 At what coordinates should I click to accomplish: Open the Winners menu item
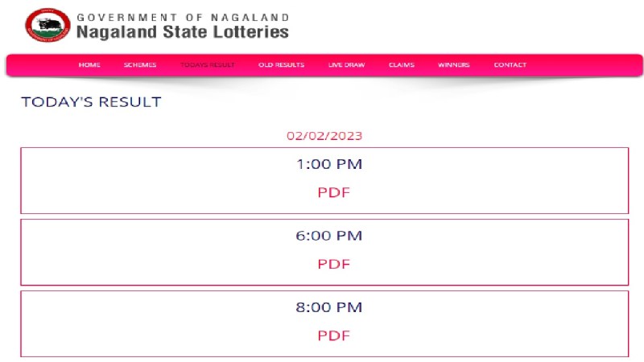[x=454, y=65]
